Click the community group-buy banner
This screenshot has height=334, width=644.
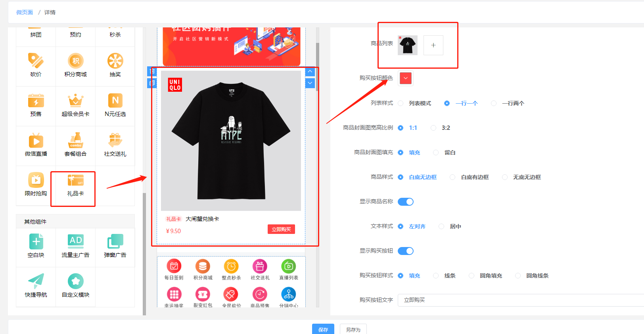(231, 46)
